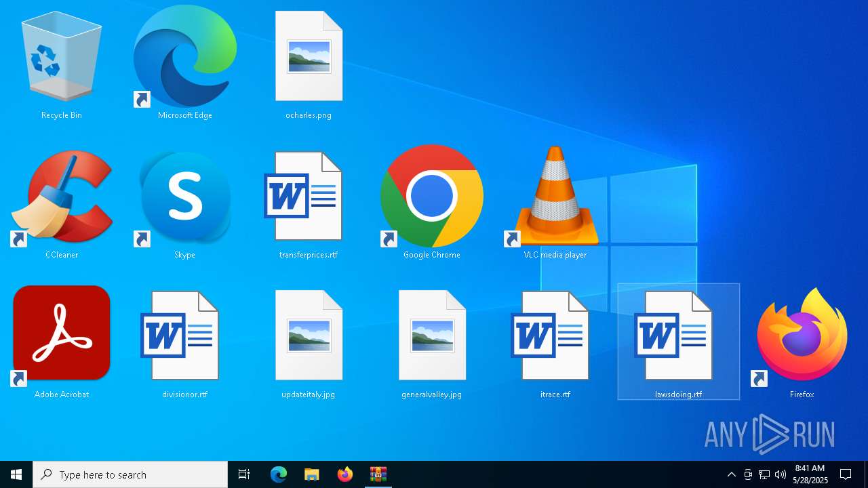Open Task View on the taskbar

pos(244,474)
